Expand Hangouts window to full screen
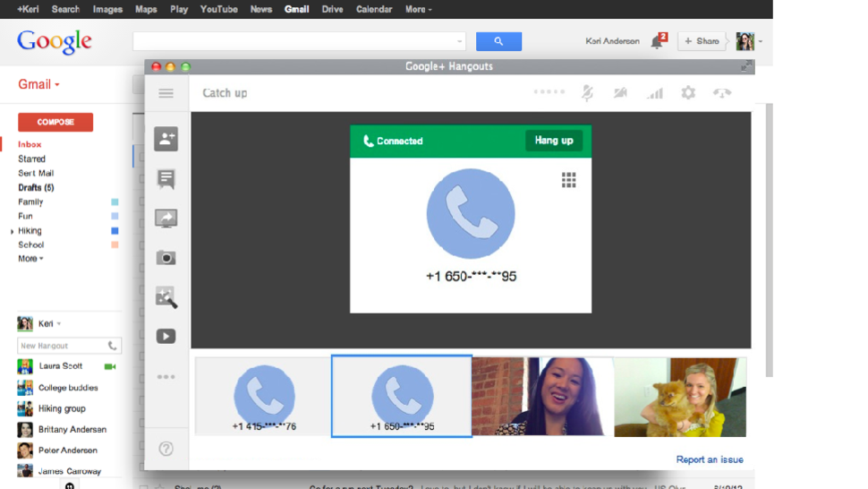 pos(746,66)
